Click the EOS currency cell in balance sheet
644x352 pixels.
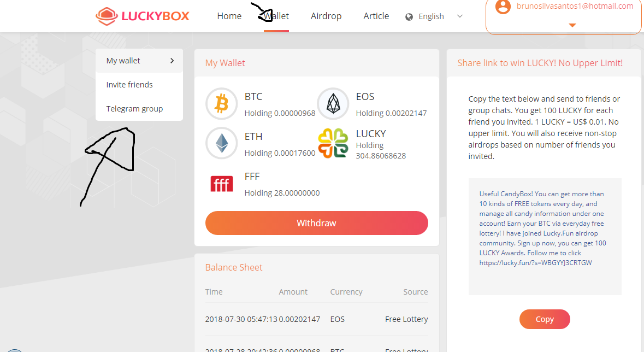tap(338, 319)
